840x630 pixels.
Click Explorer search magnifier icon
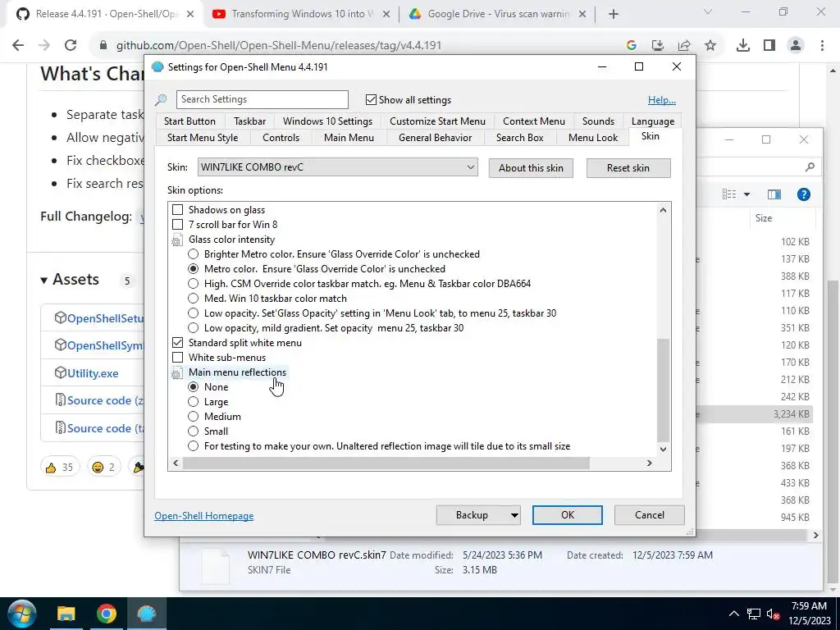(x=810, y=167)
